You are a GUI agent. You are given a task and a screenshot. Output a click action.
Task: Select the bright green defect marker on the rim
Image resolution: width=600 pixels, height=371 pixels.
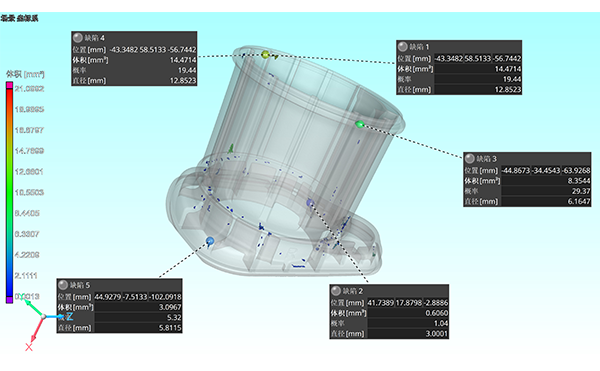click(360, 124)
